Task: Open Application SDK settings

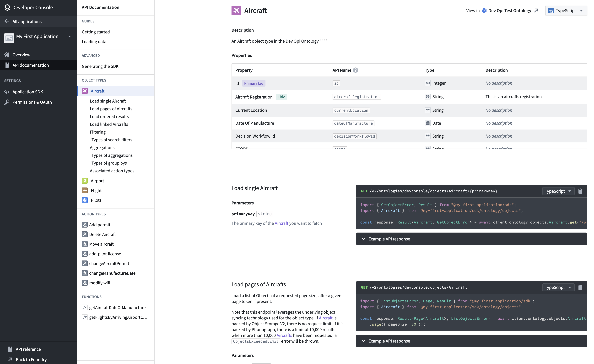Action: point(28,92)
